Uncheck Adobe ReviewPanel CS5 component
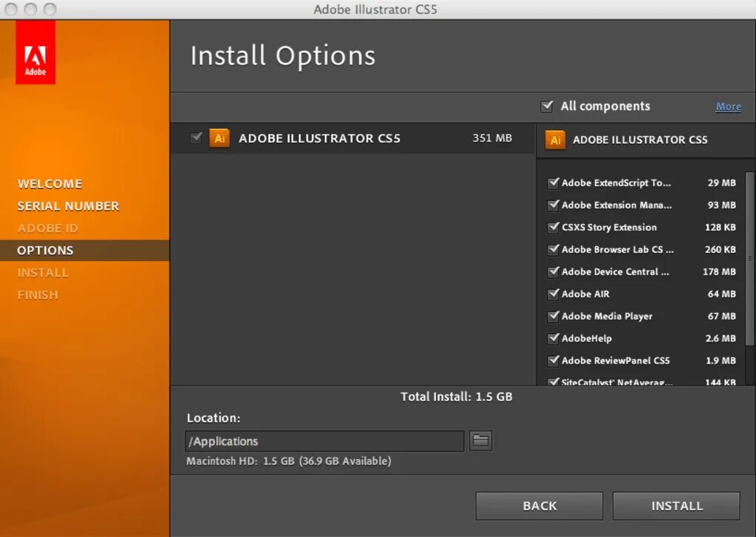Image resolution: width=756 pixels, height=537 pixels. tap(553, 360)
